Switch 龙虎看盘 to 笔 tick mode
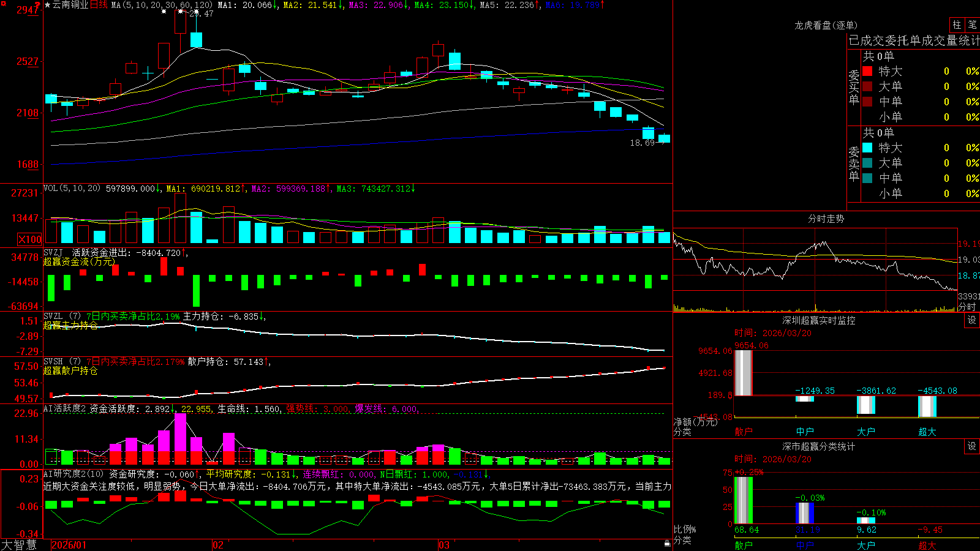The image size is (980, 551). pos(972,24)
